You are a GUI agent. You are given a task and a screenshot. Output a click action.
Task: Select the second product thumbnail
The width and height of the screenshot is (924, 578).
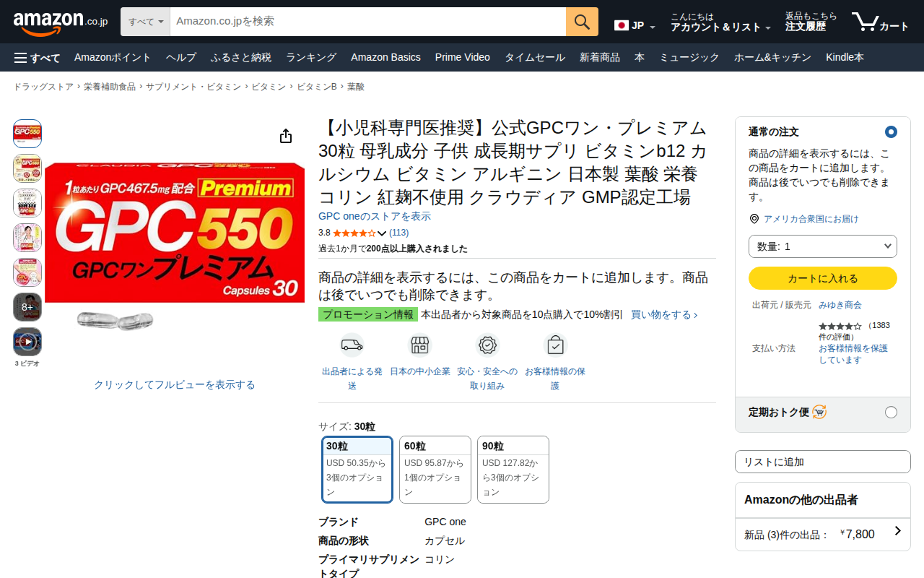click(27, 168)
